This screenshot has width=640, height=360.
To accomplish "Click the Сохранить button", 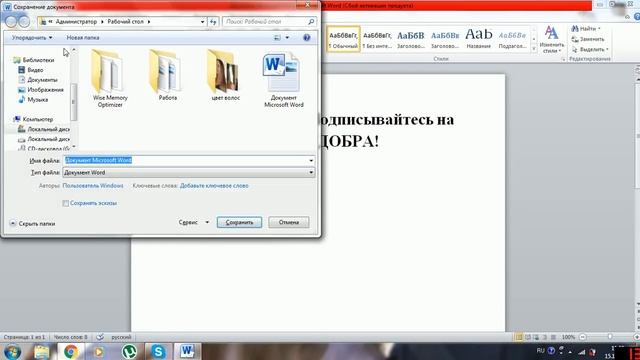I will tap(239, 222).
